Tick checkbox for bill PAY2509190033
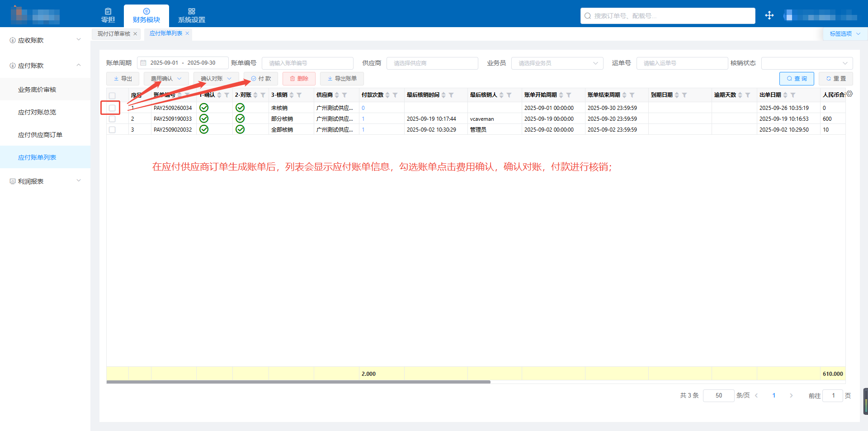The height and width of the screenshot is (431, 868). tap(112, 119)
